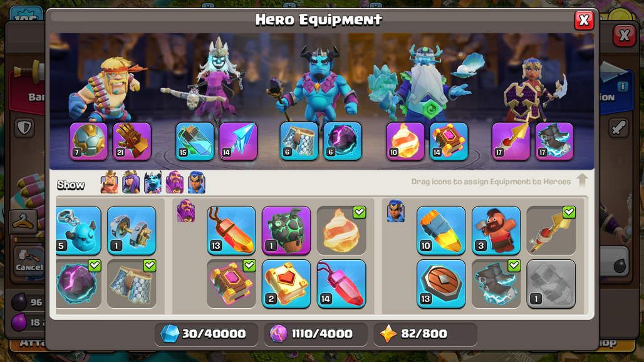
Task: Select the Barbarian King's level 7 shield equipment
Action: (x=89, y=142)
